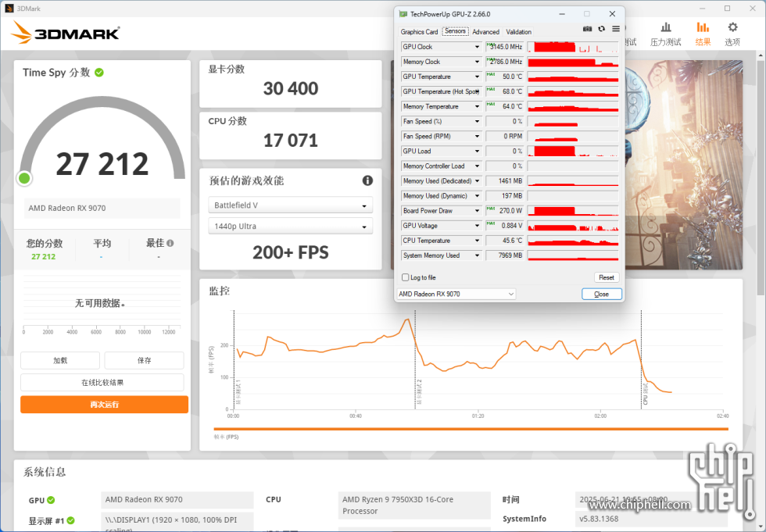766x532 pixels.
Task: Expand the Board Power Draw sensor dropdown
Action: click(478, 211)
